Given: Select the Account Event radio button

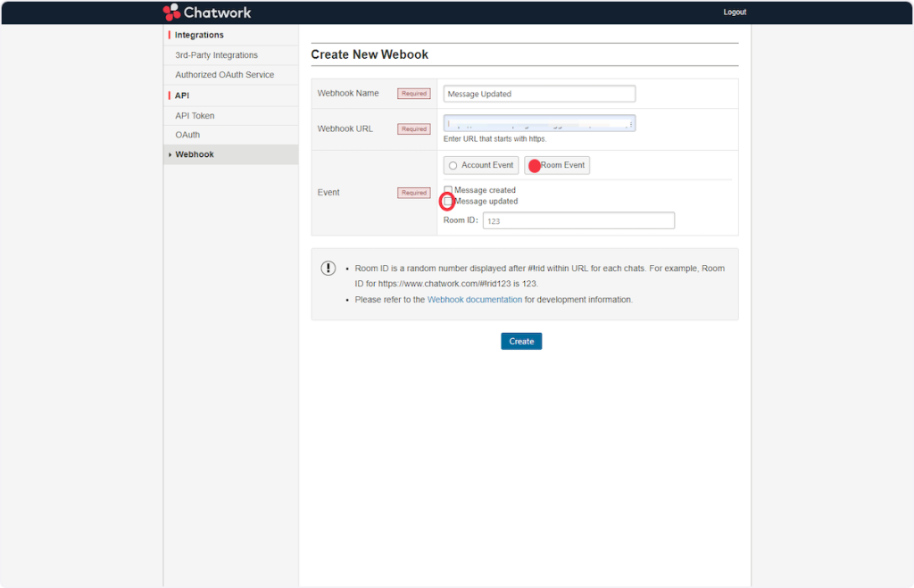Looking at the screenshot, I should (453, 166).
